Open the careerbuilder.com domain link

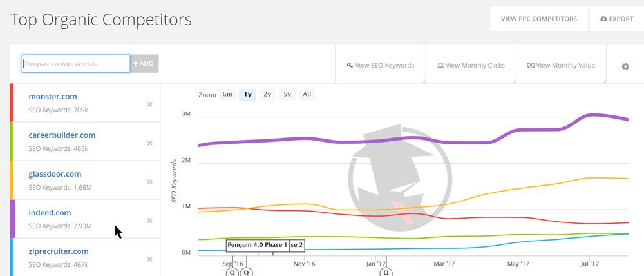[x=62, y=135]
